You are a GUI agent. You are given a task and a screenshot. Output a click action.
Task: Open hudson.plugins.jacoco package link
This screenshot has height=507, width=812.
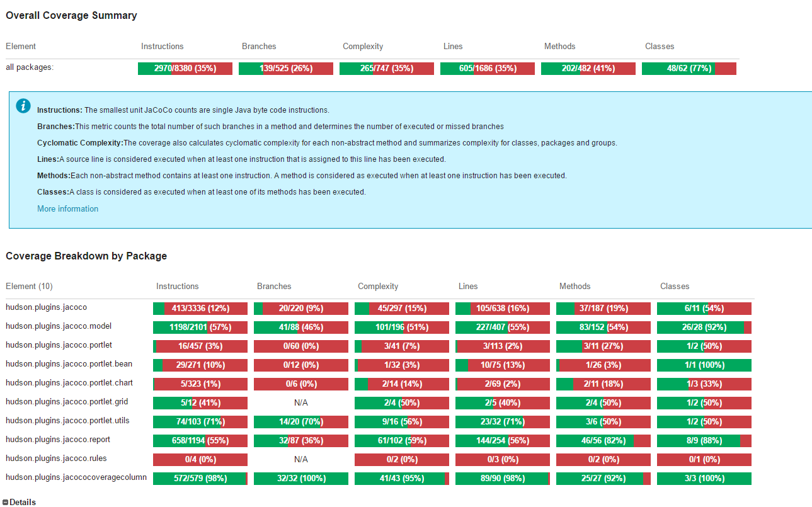46,307
